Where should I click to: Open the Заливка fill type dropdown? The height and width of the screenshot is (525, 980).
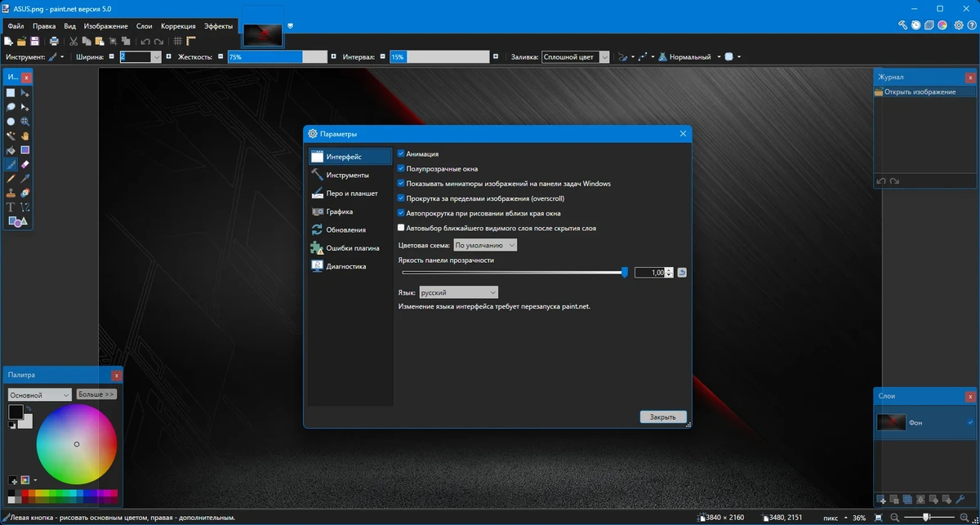[576, 57]
